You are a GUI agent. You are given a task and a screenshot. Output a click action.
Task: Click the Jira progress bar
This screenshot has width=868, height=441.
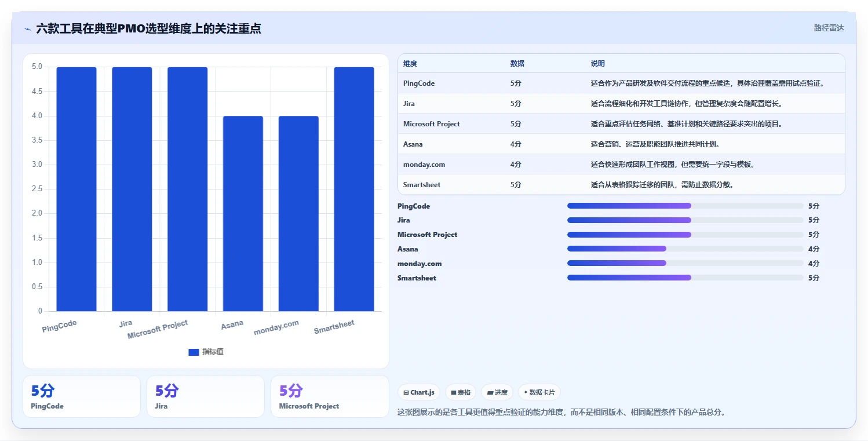685,220
